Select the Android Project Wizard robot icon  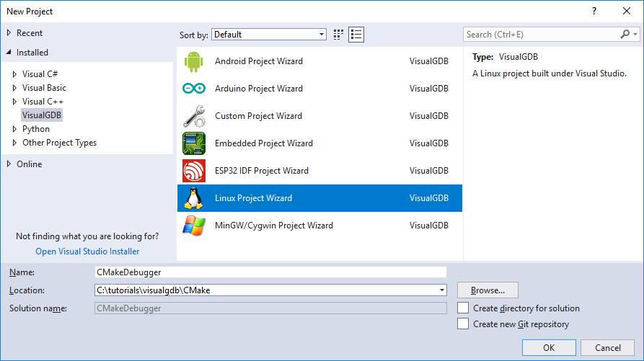[x=194, y=61]
